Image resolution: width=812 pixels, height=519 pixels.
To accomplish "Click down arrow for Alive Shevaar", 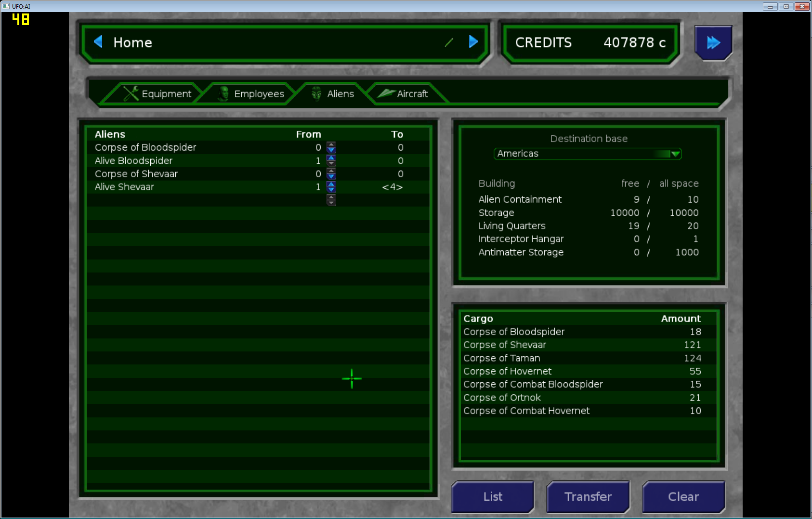I will [x=331, y=189].
